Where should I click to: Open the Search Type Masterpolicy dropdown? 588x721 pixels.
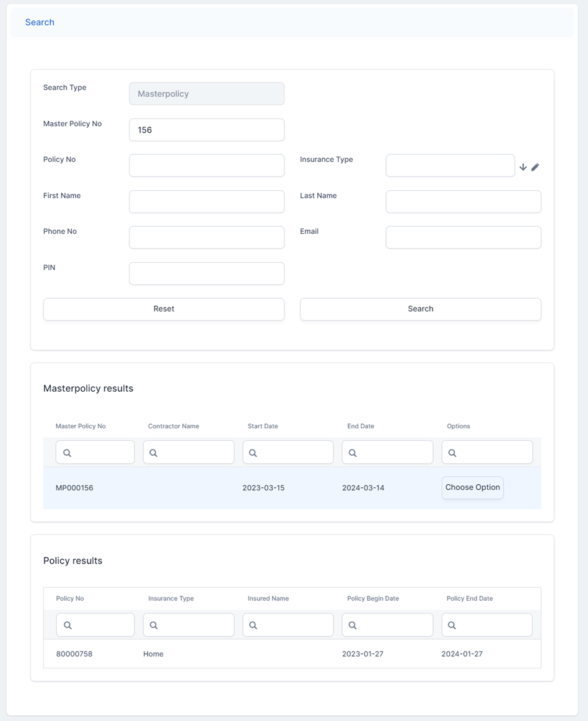(206, 94)
